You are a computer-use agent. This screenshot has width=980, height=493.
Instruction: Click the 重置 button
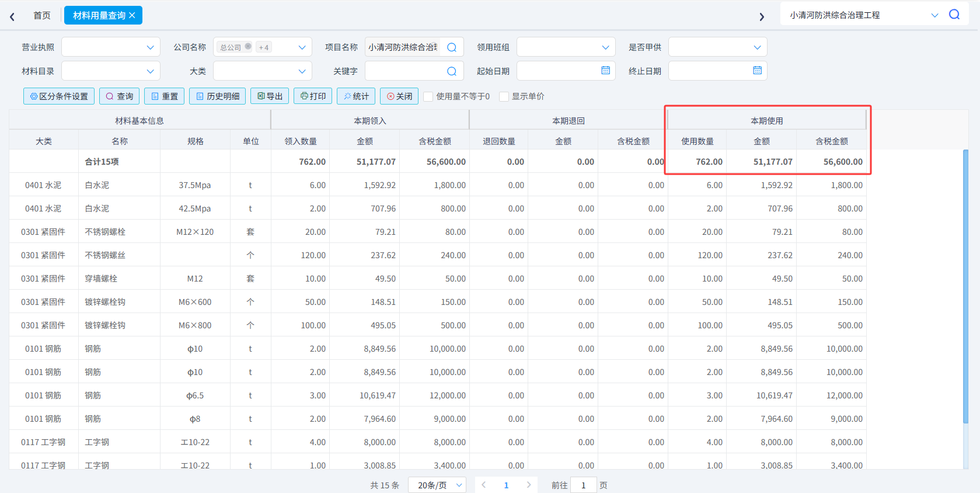click(165, 96)
